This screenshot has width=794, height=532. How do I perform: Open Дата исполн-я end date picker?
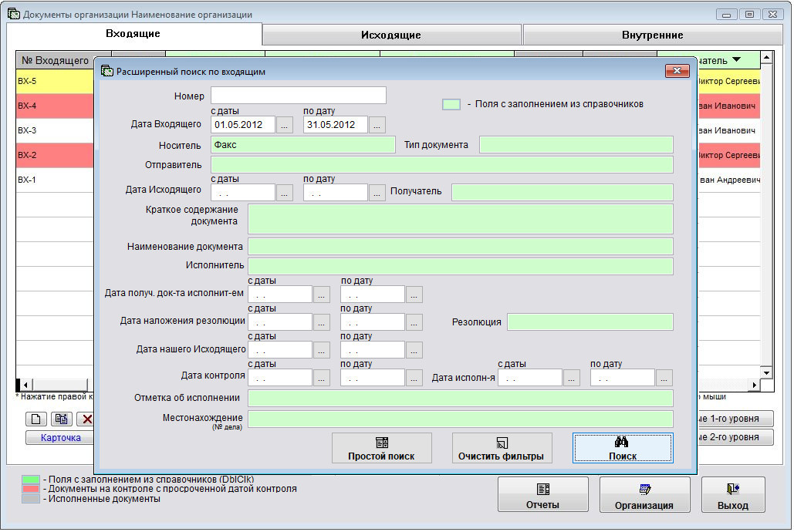[664, 378]
